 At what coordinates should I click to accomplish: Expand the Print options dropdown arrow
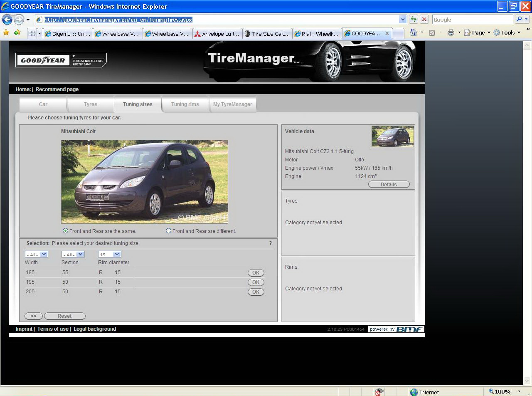(459, 32)
